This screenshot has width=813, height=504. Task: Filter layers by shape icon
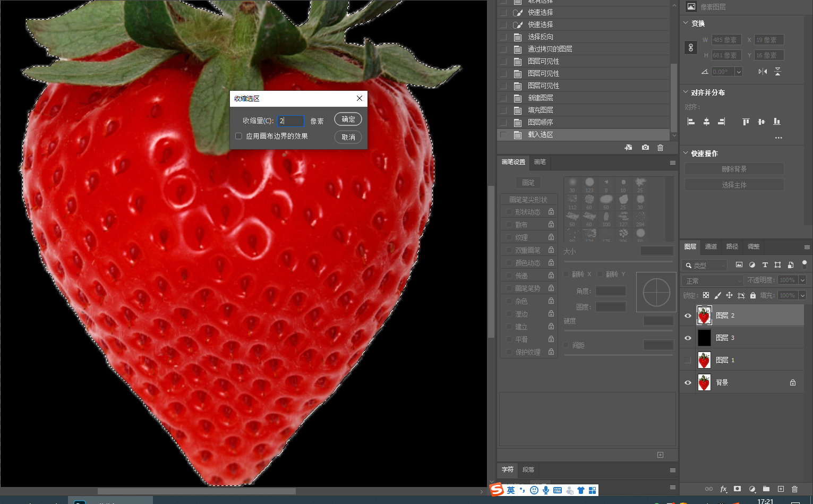tap(777, 264)
